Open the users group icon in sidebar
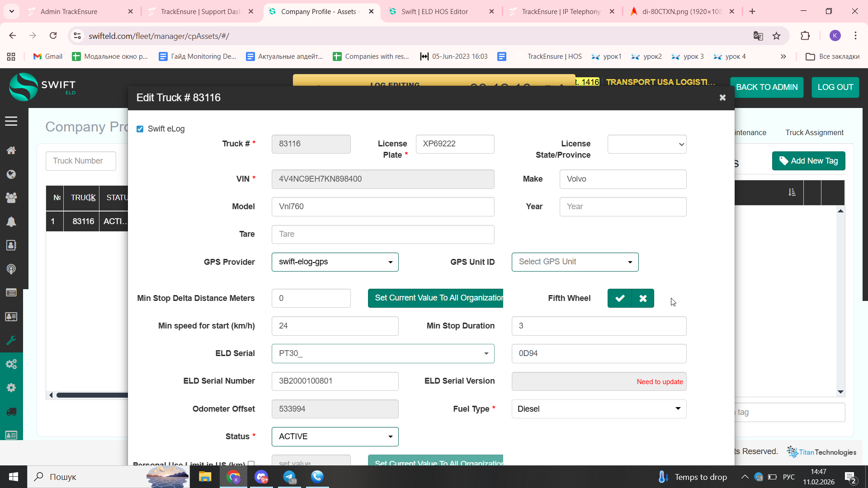 (11, 197)
